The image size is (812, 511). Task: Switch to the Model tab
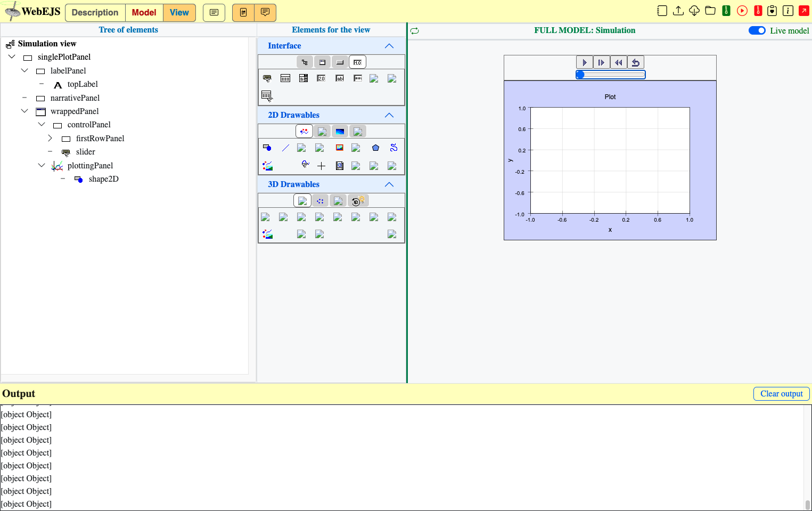(x=144, y=12)
